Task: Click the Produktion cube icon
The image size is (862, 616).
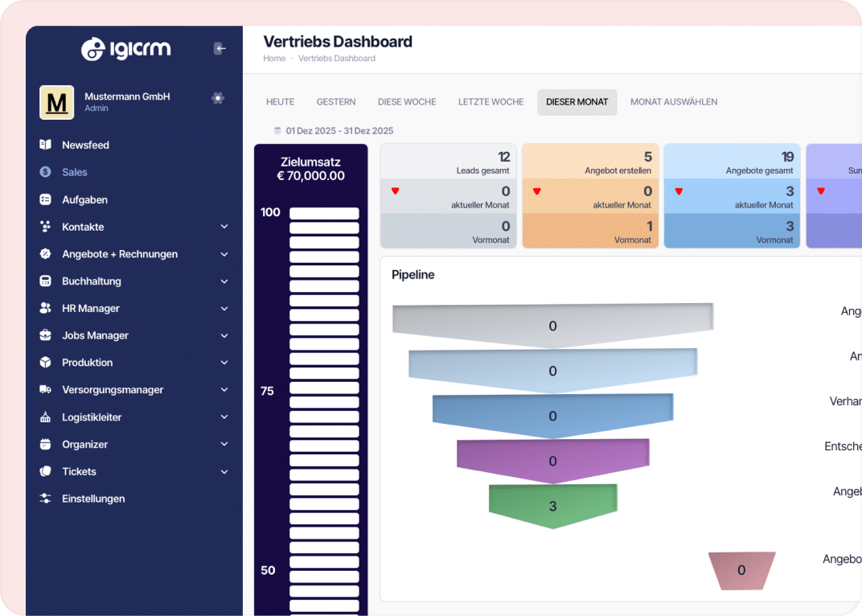Action: (46, 363)
